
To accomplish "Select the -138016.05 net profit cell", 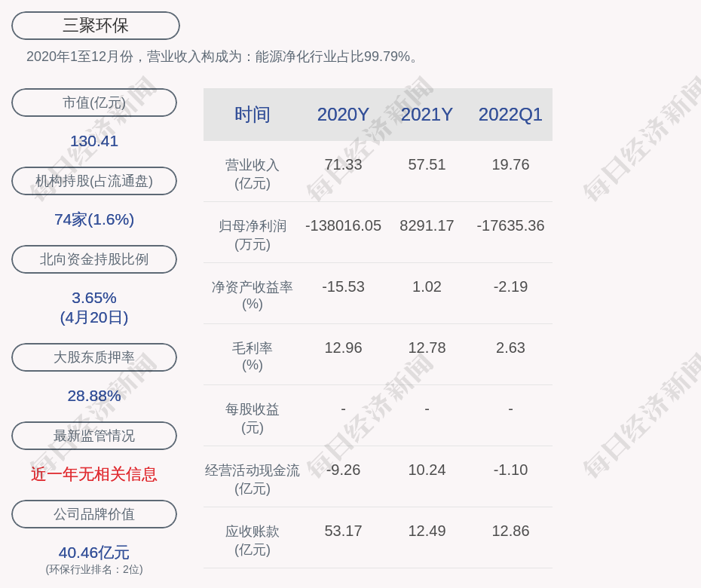I will coord(343,225).
